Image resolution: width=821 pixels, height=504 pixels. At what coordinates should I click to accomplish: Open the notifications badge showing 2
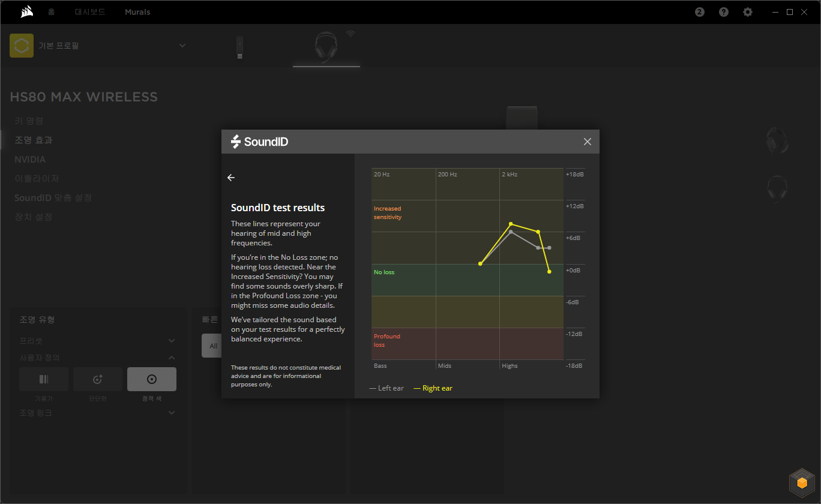tap(700, 12)
